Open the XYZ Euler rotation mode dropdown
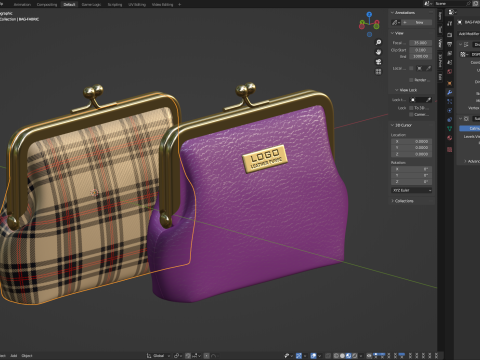480x360 pixels. (411, 190)
